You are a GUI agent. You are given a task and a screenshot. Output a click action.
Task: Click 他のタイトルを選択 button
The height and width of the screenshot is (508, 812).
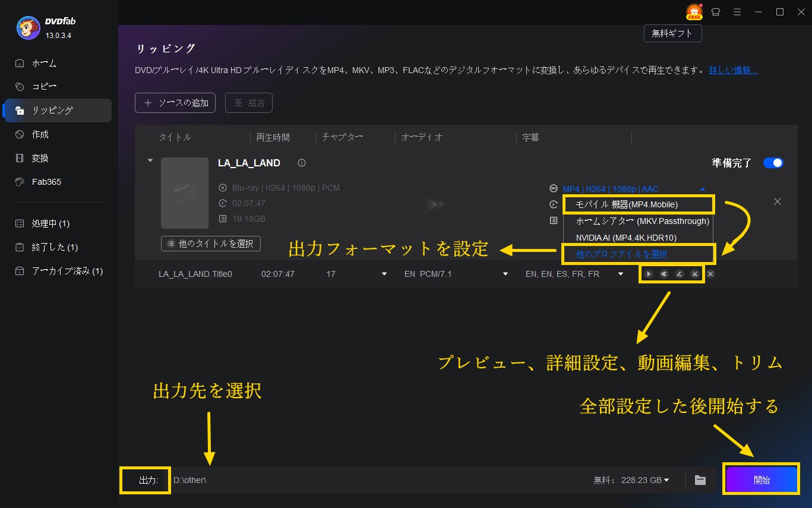pos(211,244)
